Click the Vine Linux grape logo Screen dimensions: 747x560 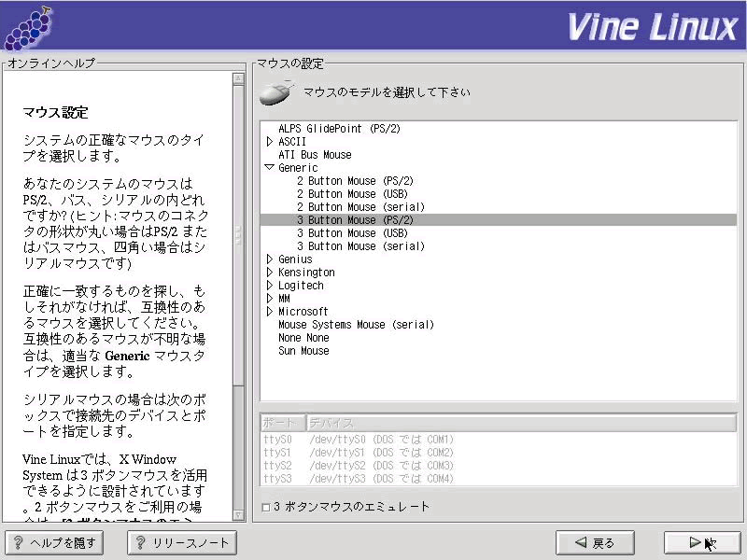tap(29, 29)
